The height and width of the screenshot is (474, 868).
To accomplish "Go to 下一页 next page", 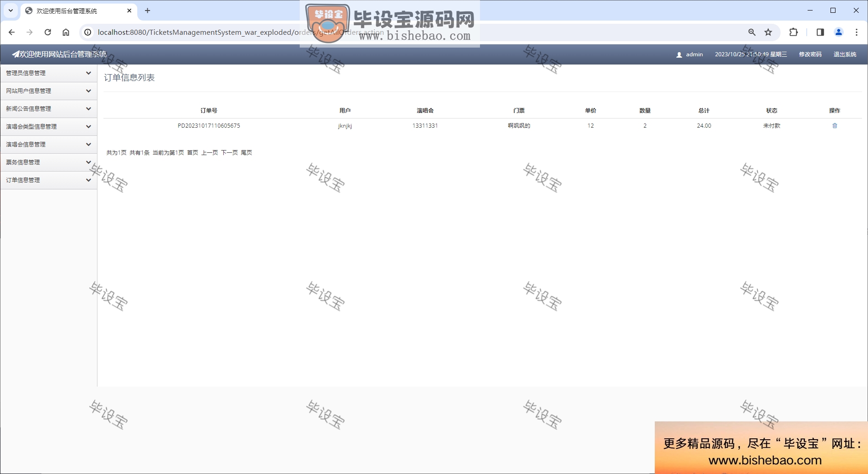I will tap(229, 153).
